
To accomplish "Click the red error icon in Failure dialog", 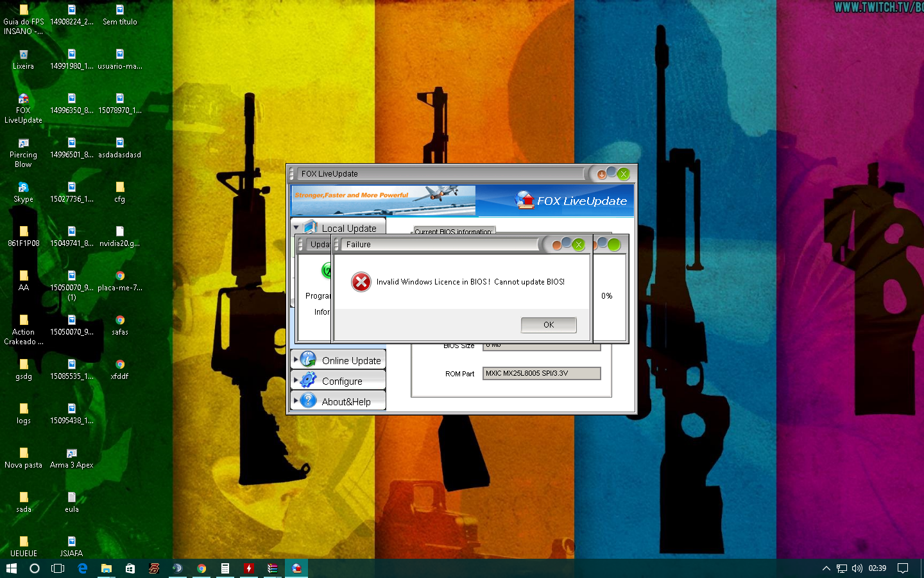I will coord(361,282).
